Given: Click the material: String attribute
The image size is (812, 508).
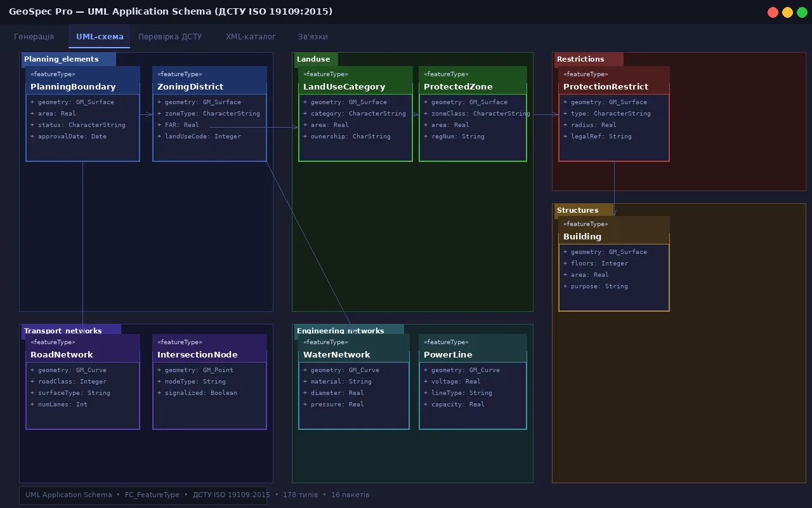Looking at the screenshot, I should pos(337,382).
